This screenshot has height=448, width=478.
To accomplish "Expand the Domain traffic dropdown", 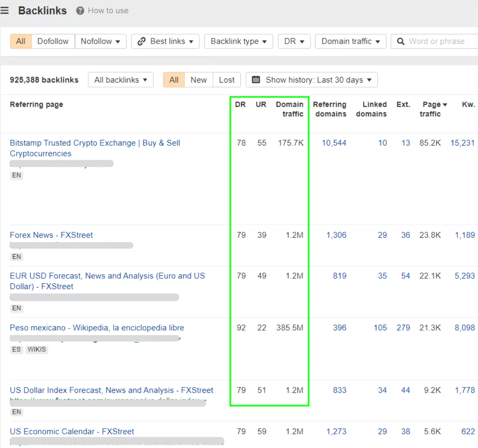I will coord(351,41).
